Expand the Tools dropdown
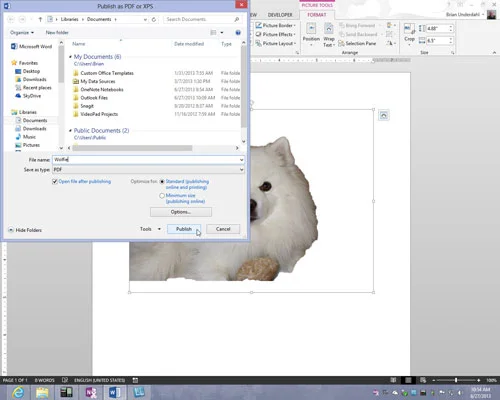 pyautogui.click(x=150, y=229)
